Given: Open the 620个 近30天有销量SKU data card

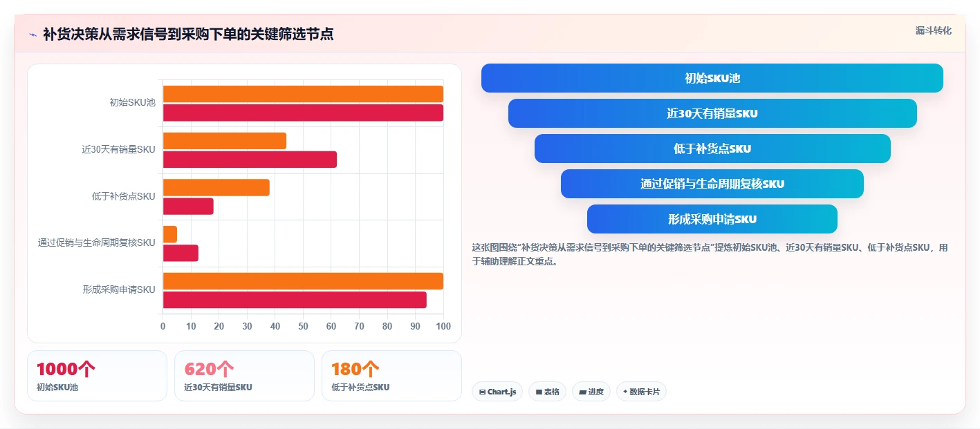Looking at the screenshot, I should (244, 376).
